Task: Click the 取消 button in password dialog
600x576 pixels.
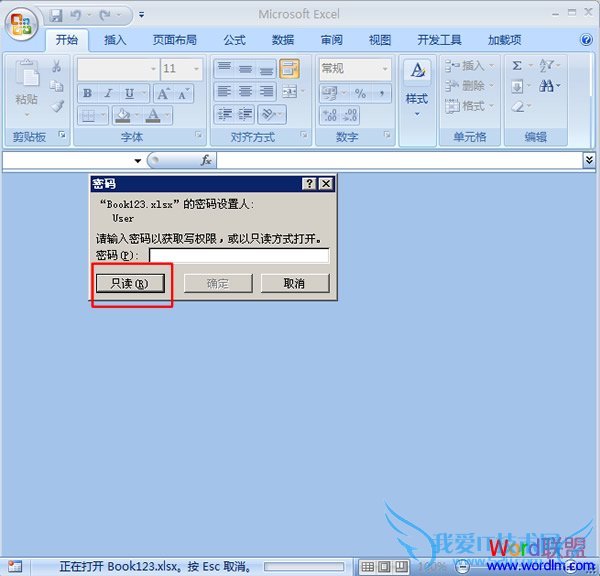Action: pos(295,284)
